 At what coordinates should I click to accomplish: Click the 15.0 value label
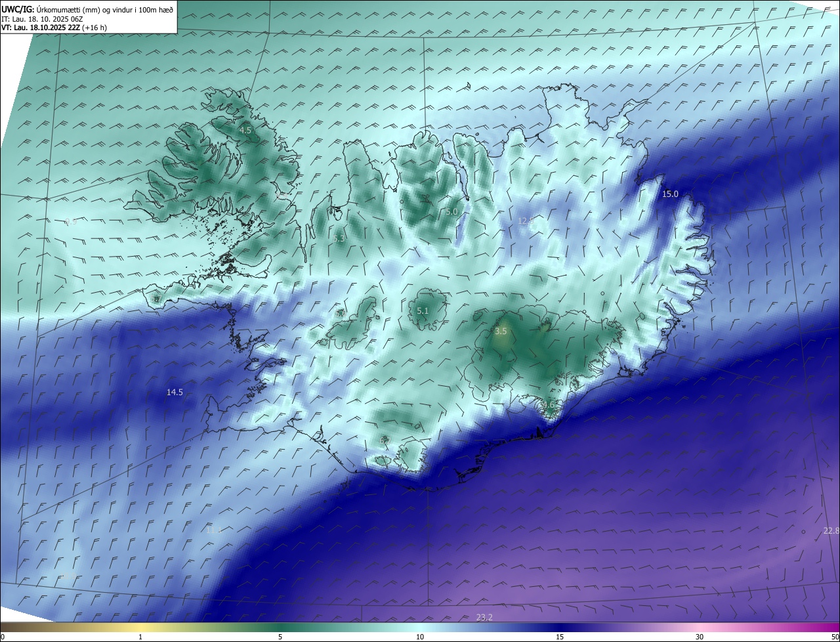670,194
